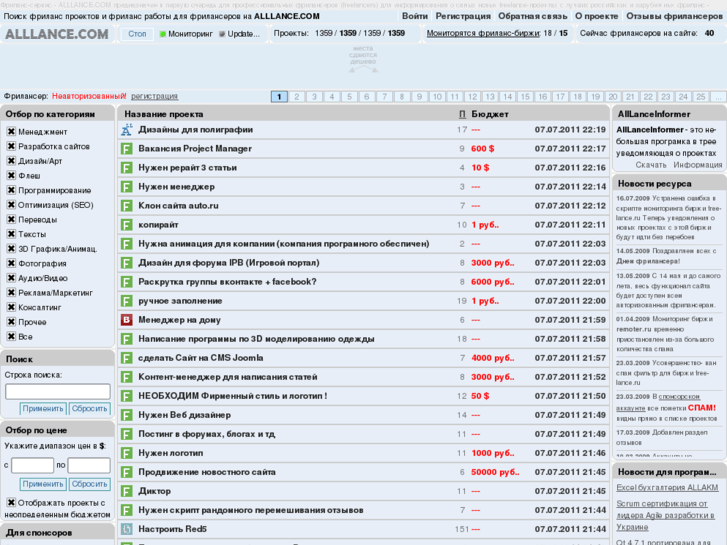Click the green icon next to 'Диктор'
Screen dimensions: 727x545
(x=127, y=491)
